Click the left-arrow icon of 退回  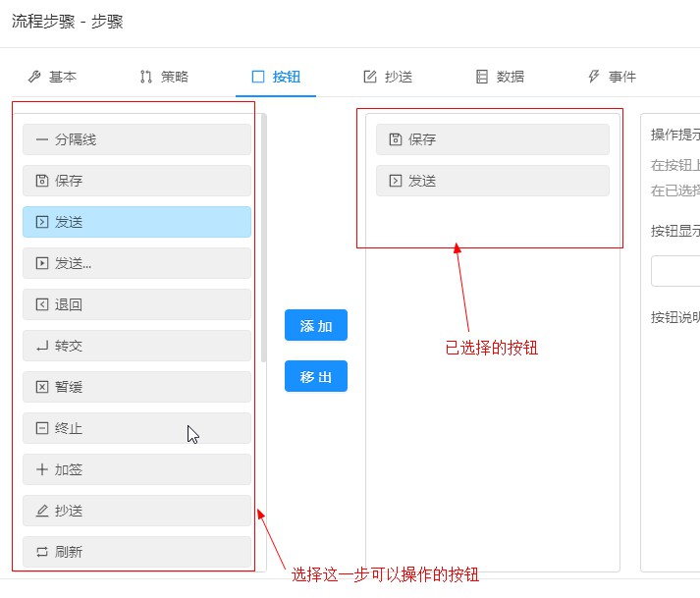coord(42,304)
